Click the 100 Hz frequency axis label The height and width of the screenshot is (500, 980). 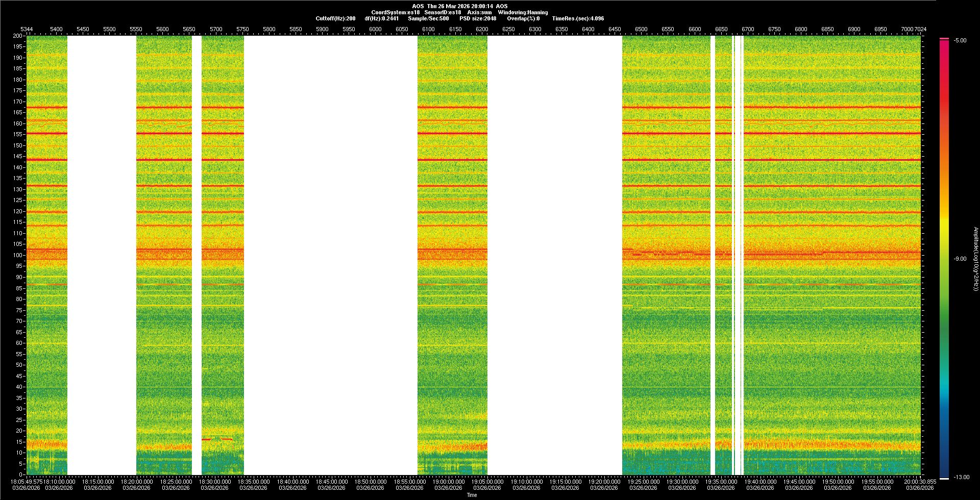click(18, 255)
